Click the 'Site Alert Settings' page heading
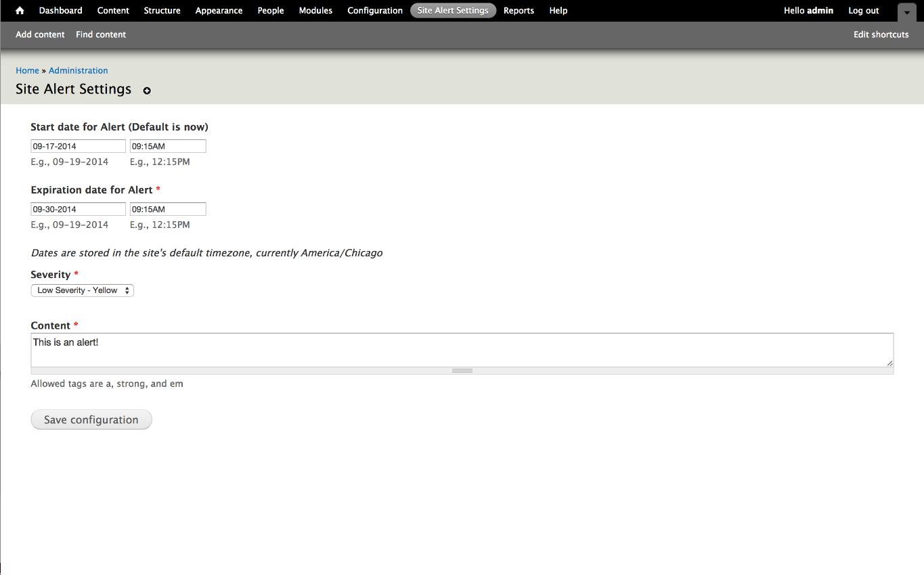924x575 pixels. click(74, 89)
